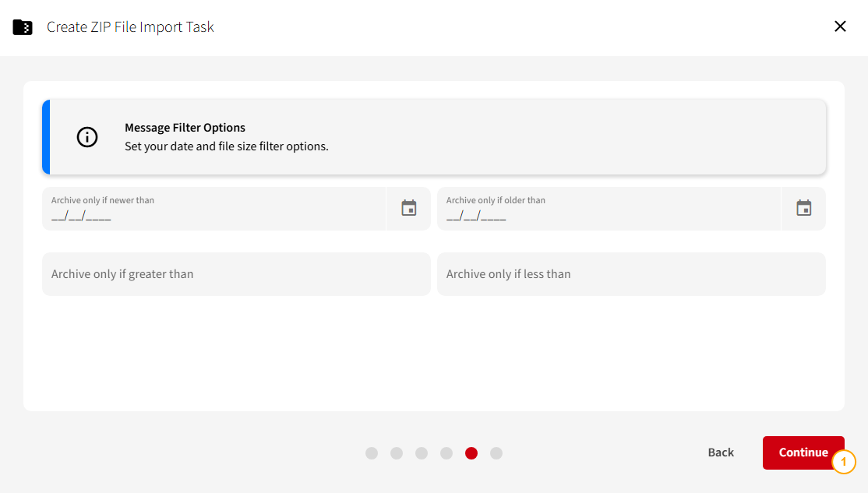This screenshot has width=868, height=493.
Task: Open calendar picker for older than date
Action: (x=804, y=208)
